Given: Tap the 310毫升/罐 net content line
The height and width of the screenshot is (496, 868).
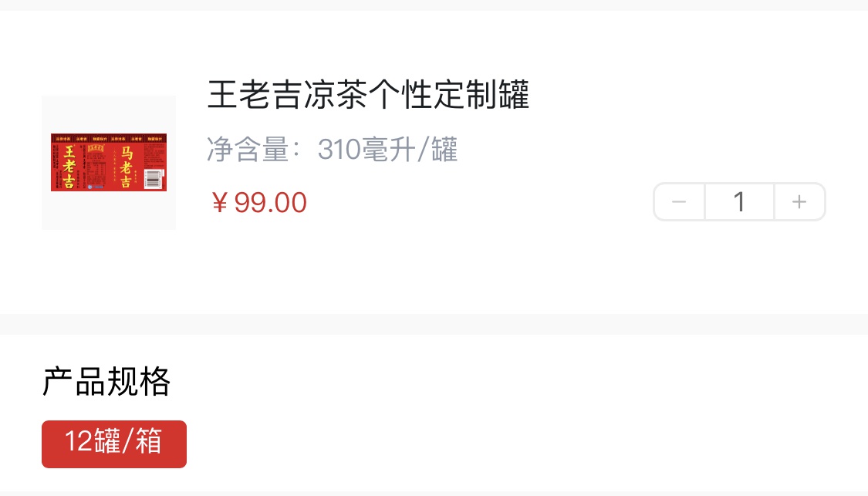Looking at the screenshot, I should [332, 150].
